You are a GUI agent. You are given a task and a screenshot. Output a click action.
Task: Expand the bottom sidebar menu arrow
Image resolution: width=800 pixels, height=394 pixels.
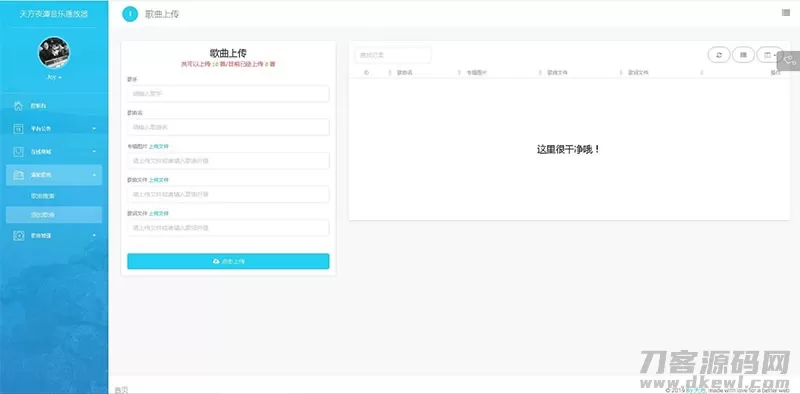point(94,236)
